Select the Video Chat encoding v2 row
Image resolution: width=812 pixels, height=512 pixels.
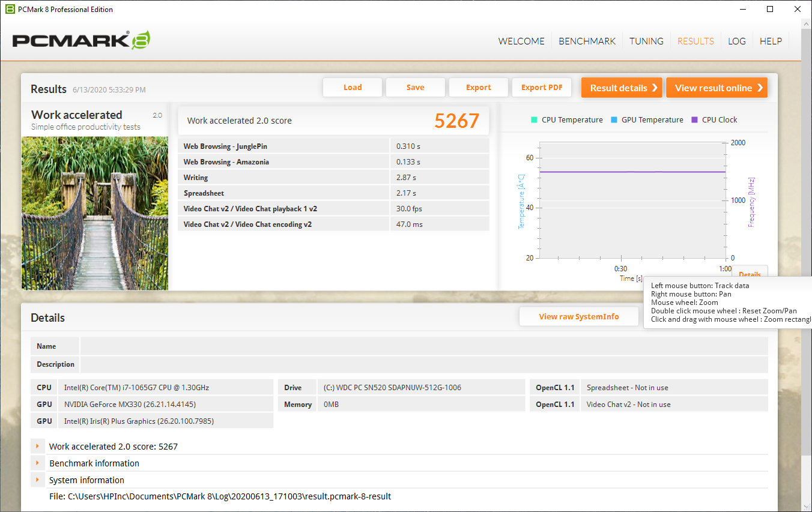[334, 224]
